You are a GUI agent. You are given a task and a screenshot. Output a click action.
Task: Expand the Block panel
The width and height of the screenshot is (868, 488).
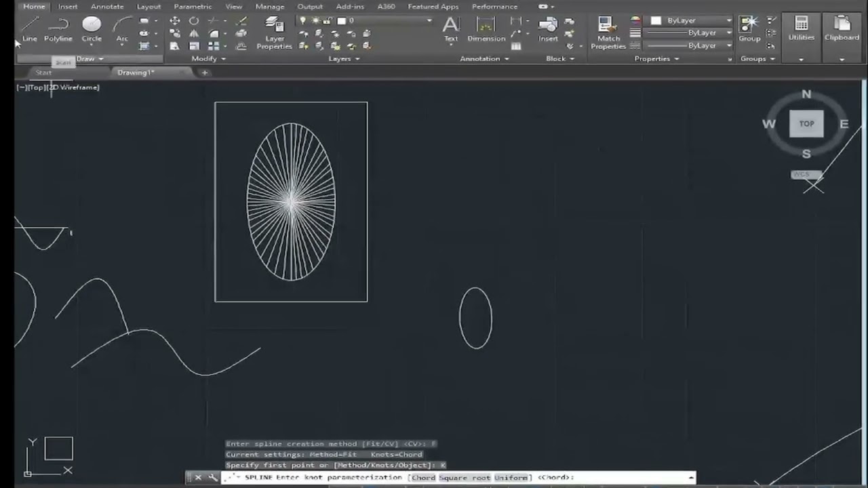coord(560,59)
